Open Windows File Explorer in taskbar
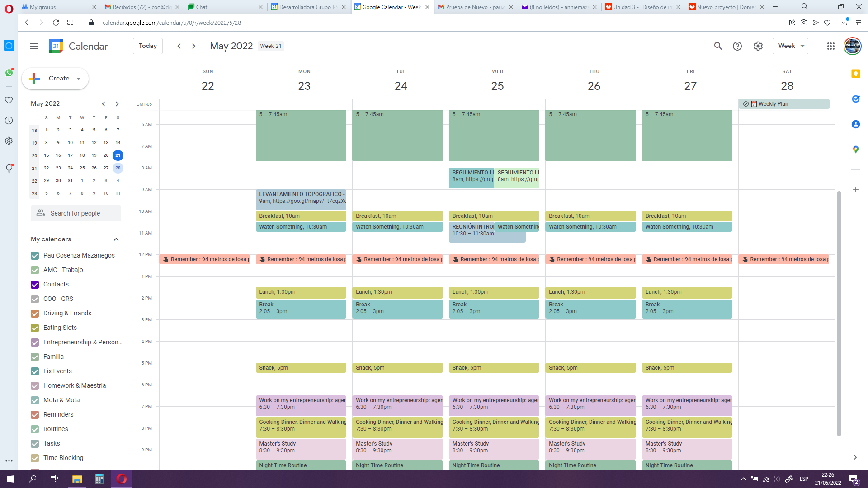The image size is (868, 488). click(77, 479)
